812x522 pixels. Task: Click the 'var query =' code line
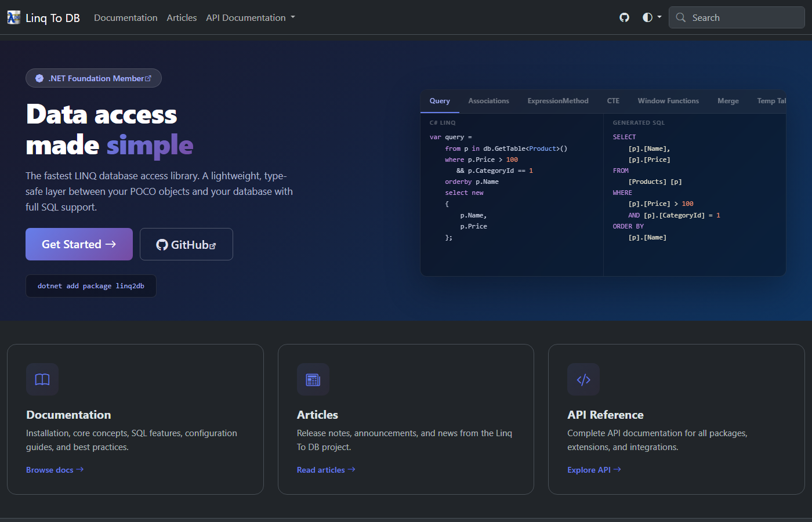point(451,137)
